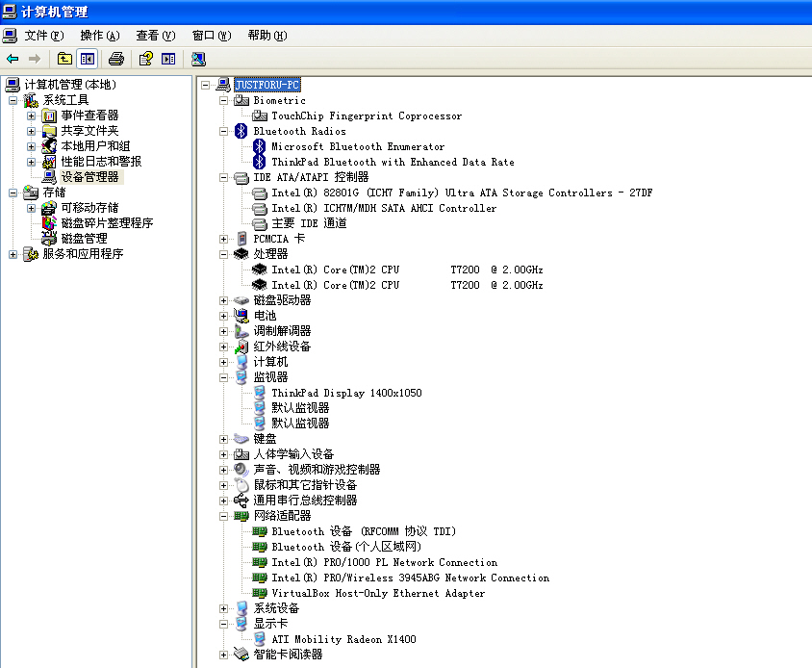
Task: Collapse the 网络适配器 category
Action: tap(224, 516)
